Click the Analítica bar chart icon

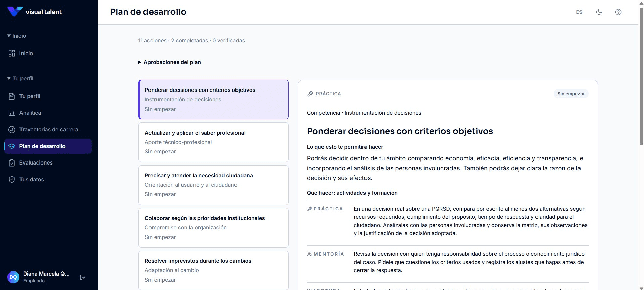click(12, 113)
